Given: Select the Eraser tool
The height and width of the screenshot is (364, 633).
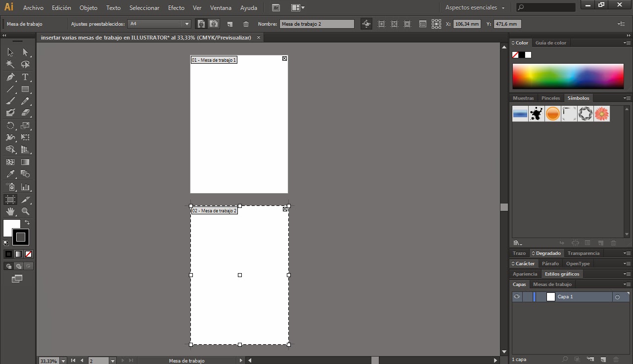Looking at the screenshot, I should tap(25, 113).
